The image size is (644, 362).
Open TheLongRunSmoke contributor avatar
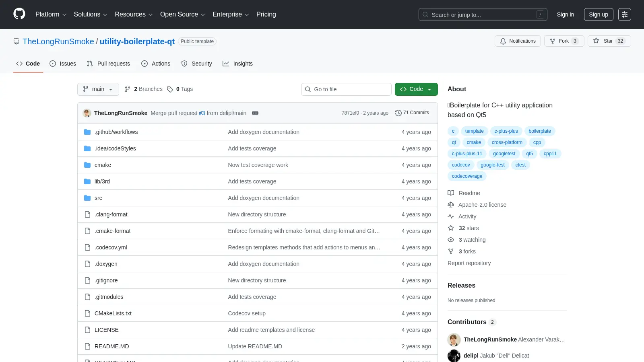coord(454,340)
